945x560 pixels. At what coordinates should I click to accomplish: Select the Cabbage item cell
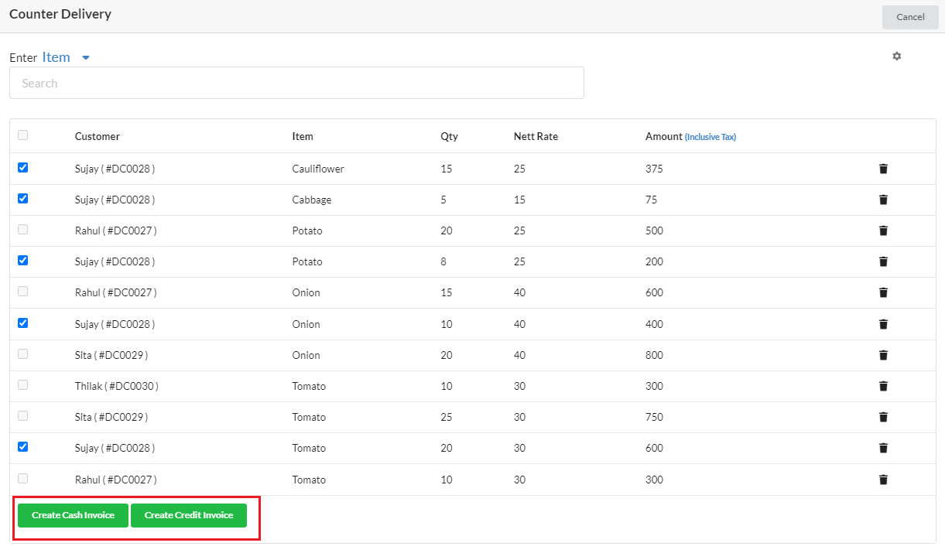click(312, 200)
